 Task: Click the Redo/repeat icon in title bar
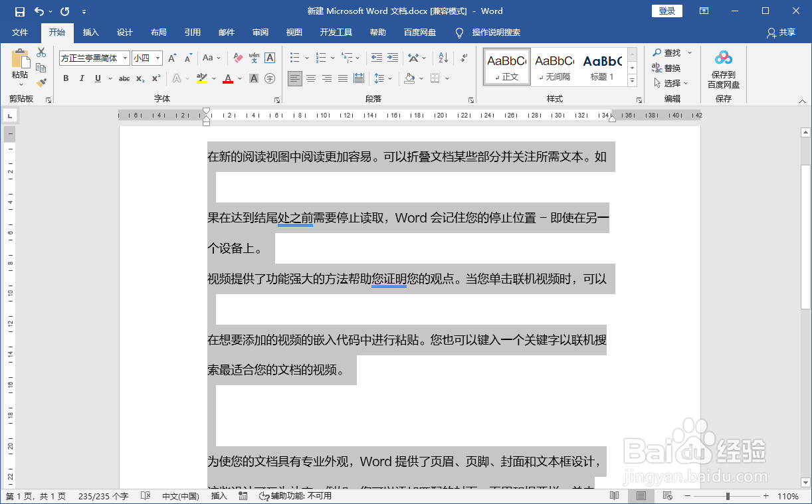[64, 11]
